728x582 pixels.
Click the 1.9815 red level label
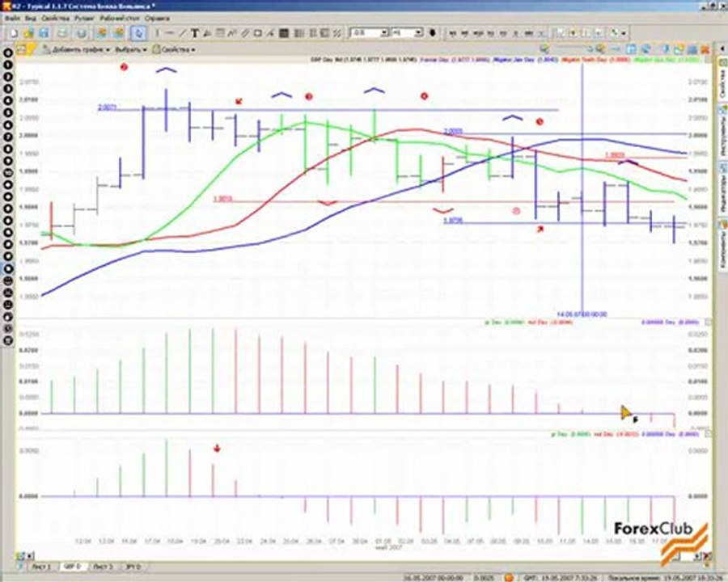pyautogui.click(x=223, y=199)
